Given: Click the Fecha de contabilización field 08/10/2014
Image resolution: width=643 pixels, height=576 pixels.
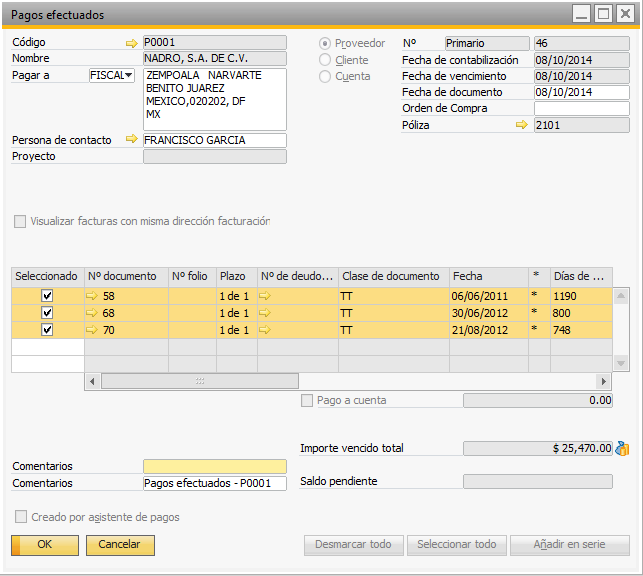Looking at the screenshot, I should pyautogui.click(x=581, y=60).
